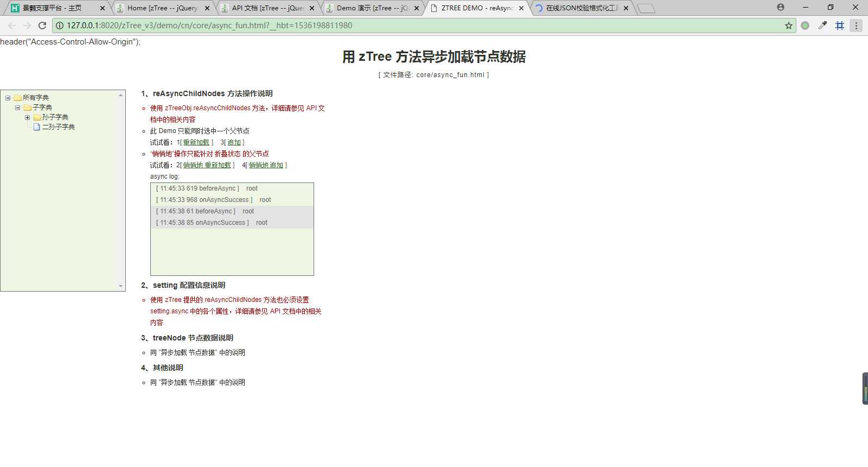Select the 子字典 folder icon
The height and width of the screenshot is (467, 868).
(x=27, y=108)
